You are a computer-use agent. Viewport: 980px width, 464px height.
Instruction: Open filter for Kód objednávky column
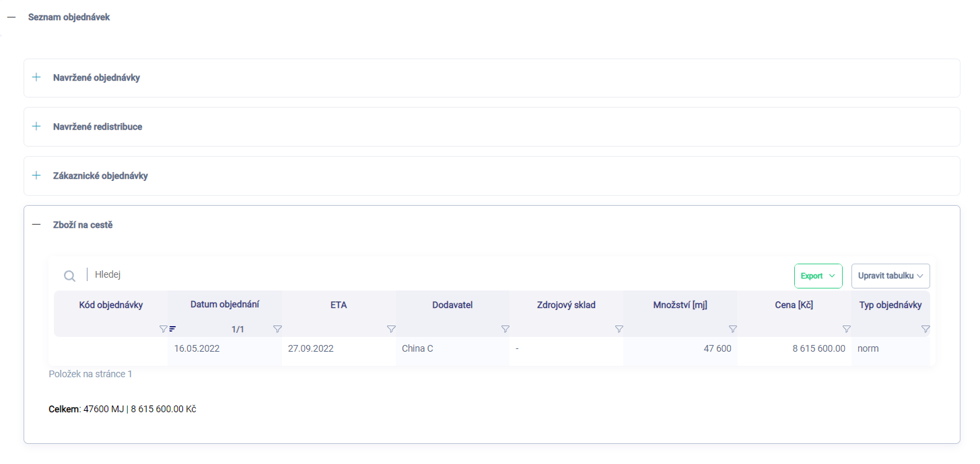point(163,329)
